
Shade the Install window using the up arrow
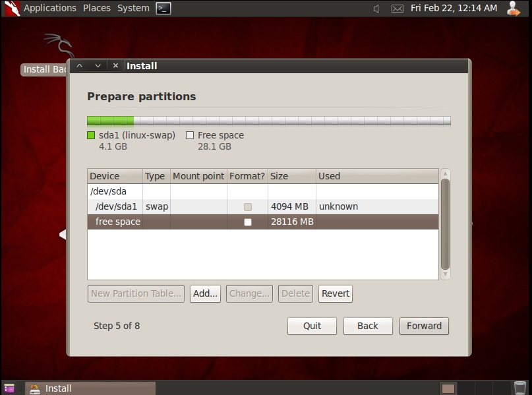click(79, 66)
